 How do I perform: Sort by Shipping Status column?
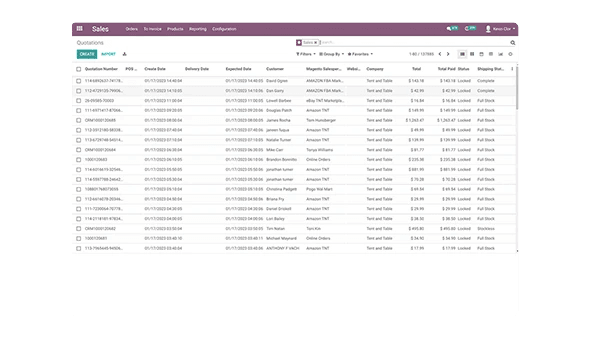point(490,69)
